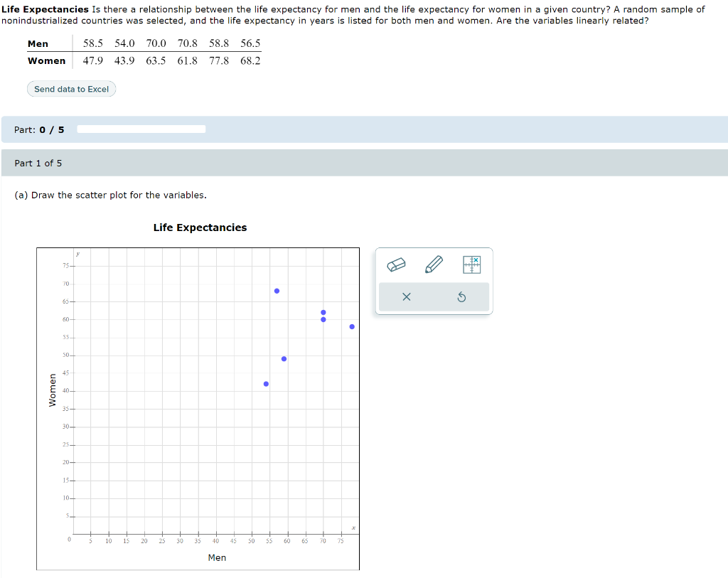
Task: Select the Eraser tool
Action: pos(397,264)
